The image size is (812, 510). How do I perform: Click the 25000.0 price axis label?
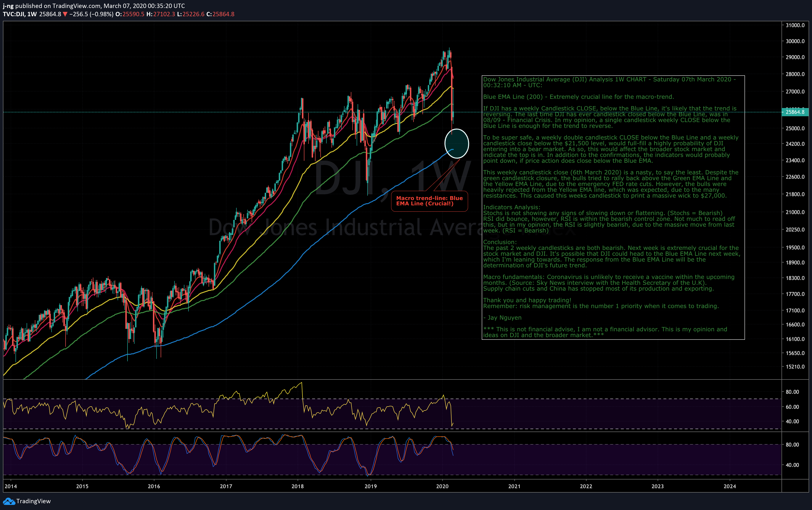pos(795,128)
